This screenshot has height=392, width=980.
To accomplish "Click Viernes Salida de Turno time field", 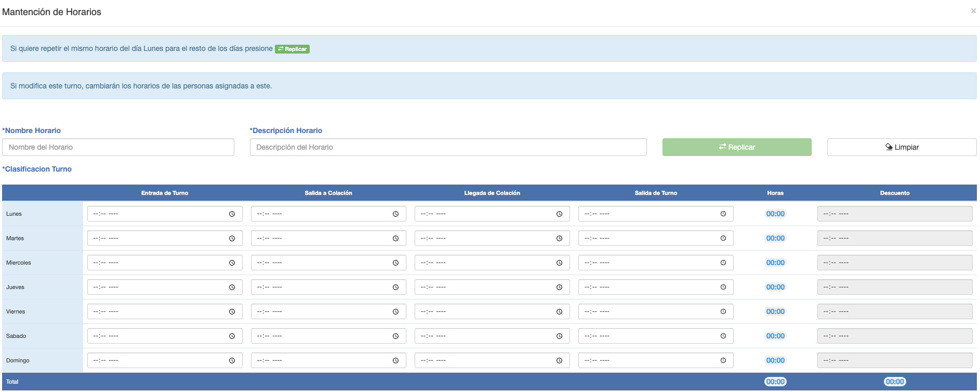I will point(656,311).
